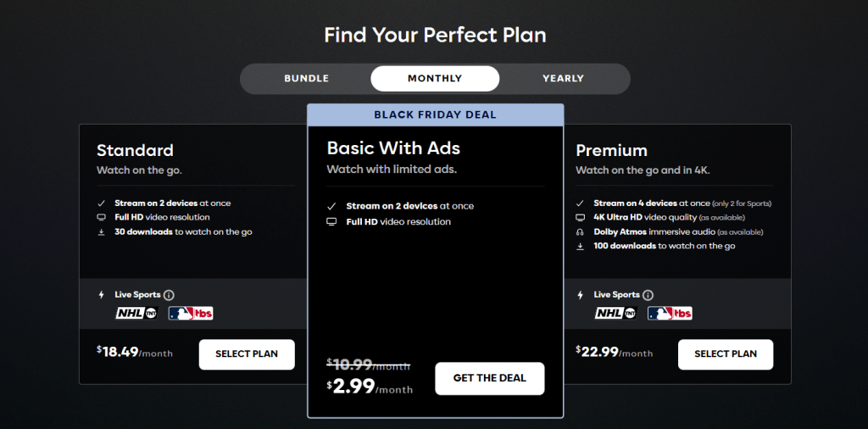Image resolution: width=868 pixels, height=429 pixels.
Task: Click the $2.99/month discounted price
Action: coord(370,387)
